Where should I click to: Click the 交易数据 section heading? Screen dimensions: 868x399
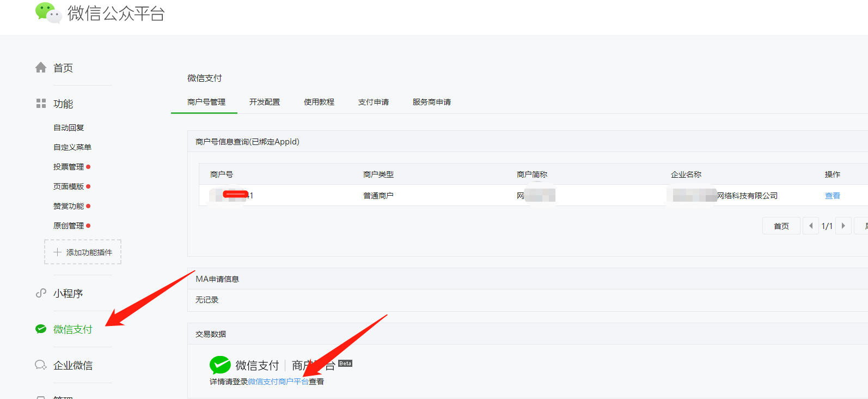click(x=211, y=334)
